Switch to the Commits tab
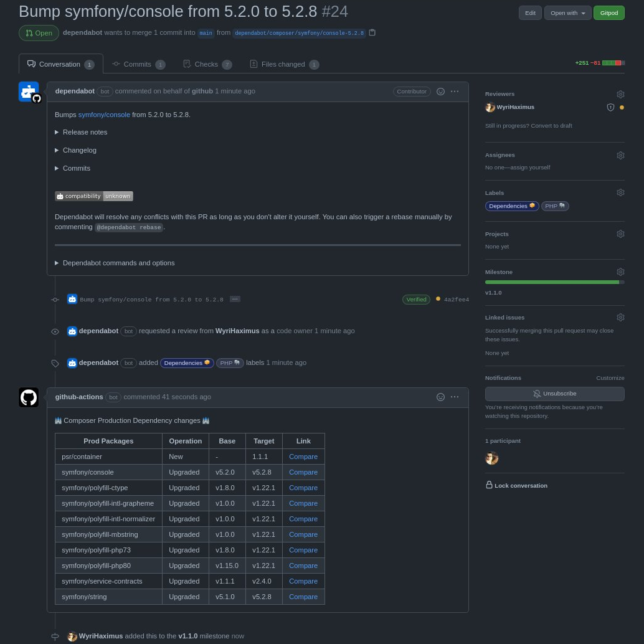The width and height of the screenshot is (644, 644). coord(138,65)
